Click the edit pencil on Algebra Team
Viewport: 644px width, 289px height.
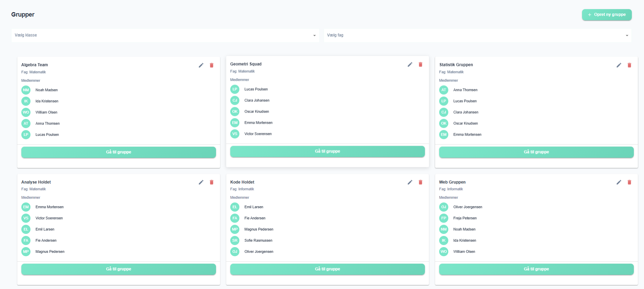point(201,65)
